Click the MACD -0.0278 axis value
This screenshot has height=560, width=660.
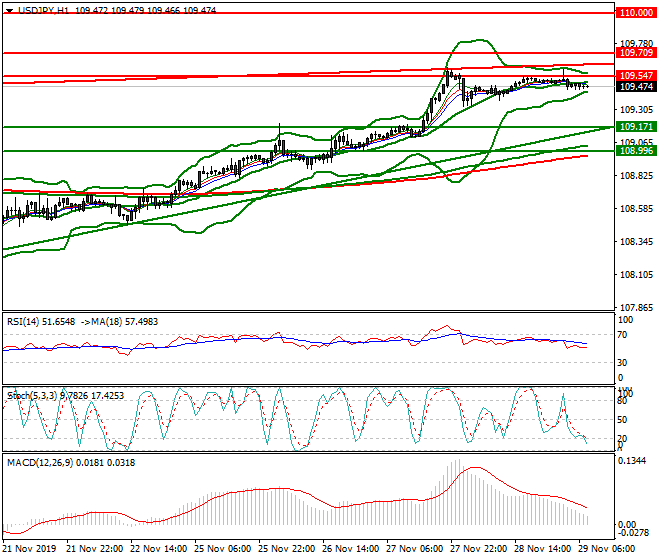pos(633,533)
